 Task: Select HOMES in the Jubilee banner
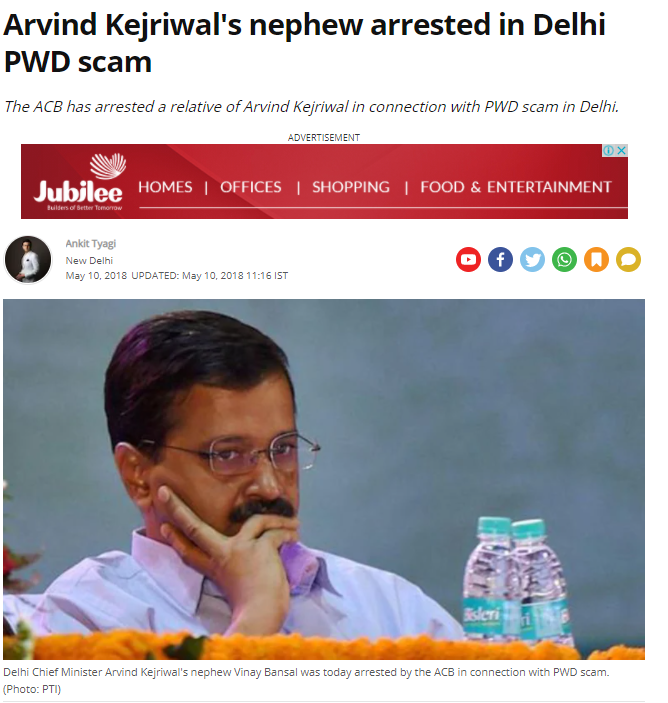tap(165, 187)
